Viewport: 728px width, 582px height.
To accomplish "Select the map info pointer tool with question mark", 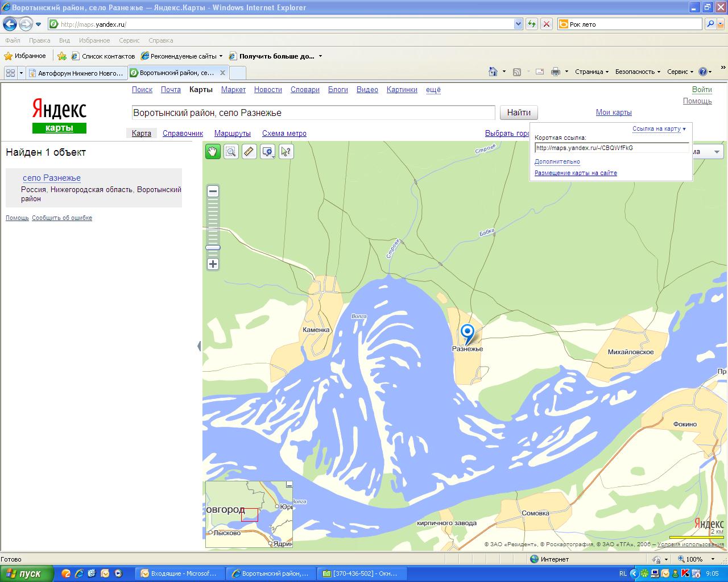I will [x=286, y=151].
